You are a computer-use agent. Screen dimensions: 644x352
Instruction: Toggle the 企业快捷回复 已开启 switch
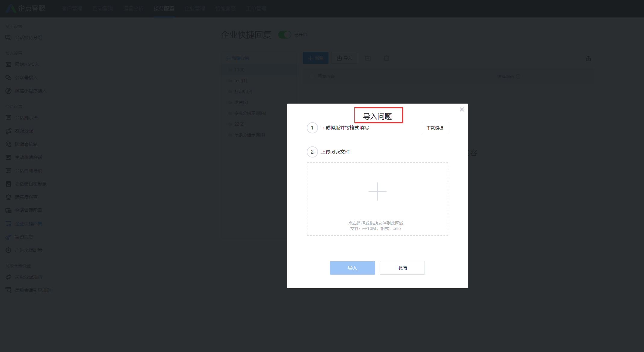click(285, 35)
